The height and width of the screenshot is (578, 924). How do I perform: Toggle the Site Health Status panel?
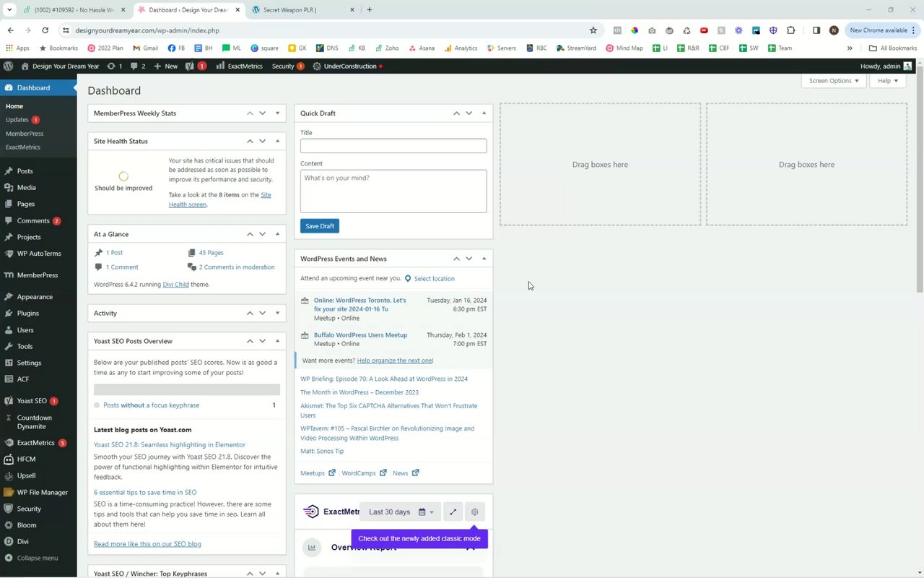[x=277, y=141]
